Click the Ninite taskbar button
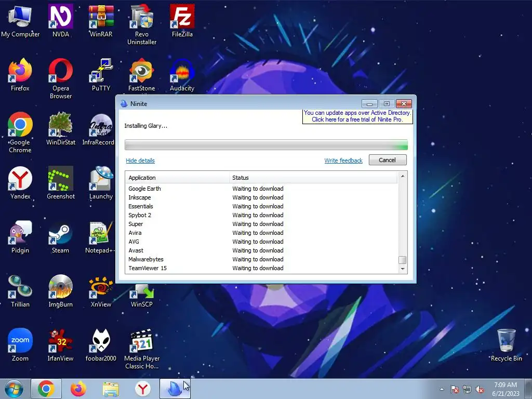532x399 pixels. (x=175, y=389)
